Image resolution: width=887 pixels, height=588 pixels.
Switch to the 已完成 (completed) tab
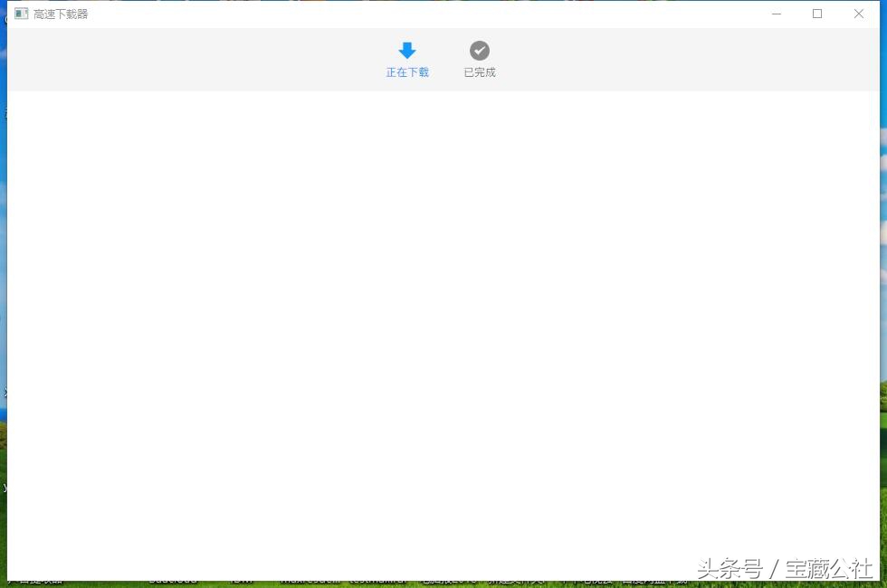(479, 60)
